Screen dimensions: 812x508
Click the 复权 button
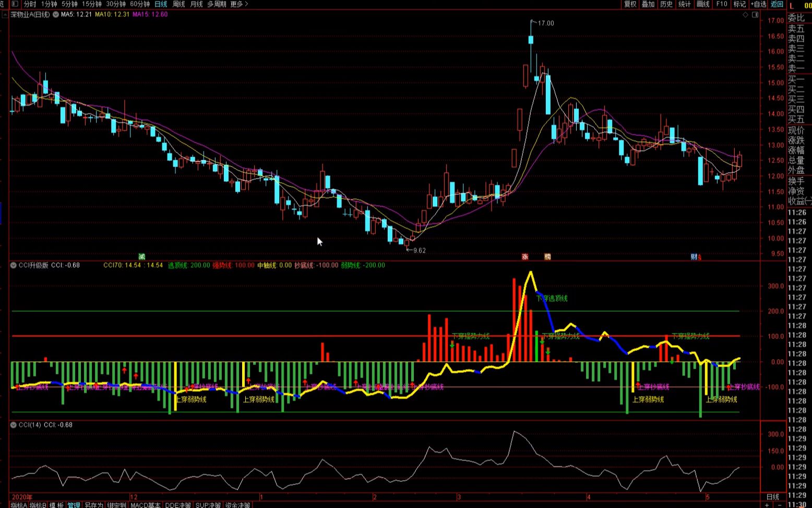pyautogui.click(x=630, y=4)
